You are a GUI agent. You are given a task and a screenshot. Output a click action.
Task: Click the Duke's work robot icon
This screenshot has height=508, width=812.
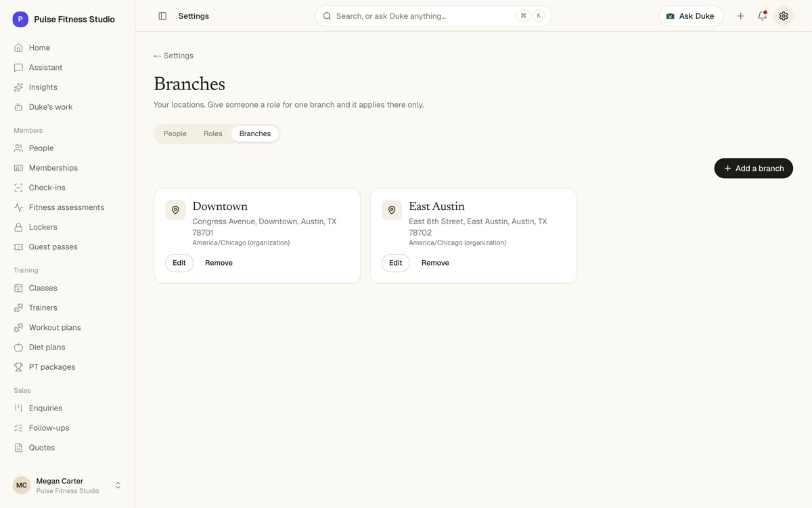[x=18, y=107]
